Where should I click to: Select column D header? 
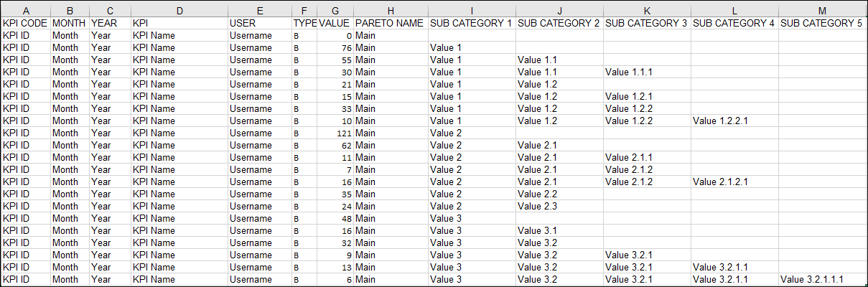[x=179, y=11]
